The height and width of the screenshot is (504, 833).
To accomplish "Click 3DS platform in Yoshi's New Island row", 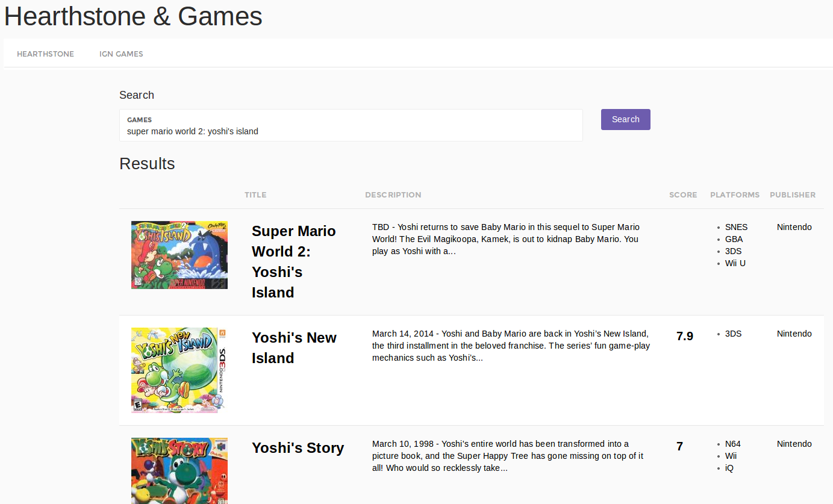I will click(x=733, y=334).
